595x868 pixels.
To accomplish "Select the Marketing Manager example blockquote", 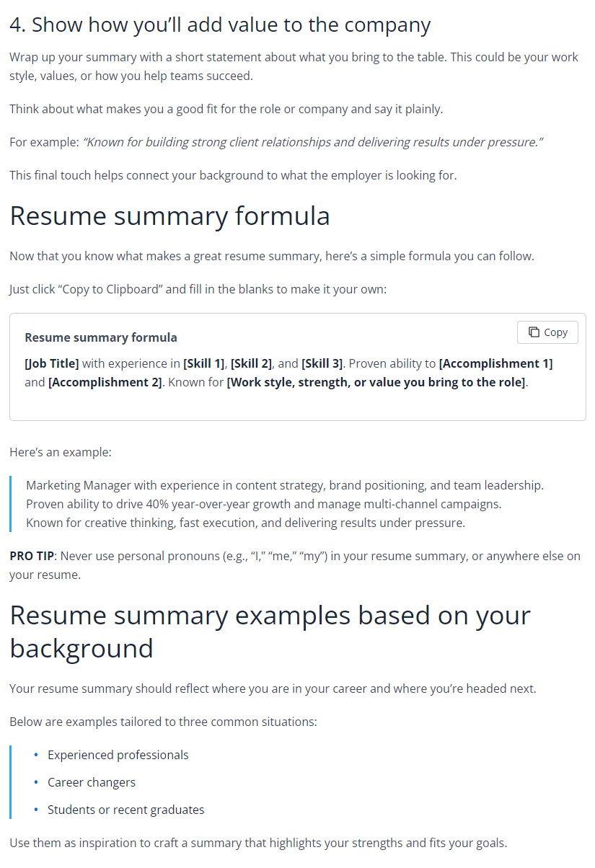I will tap(281, 503).
